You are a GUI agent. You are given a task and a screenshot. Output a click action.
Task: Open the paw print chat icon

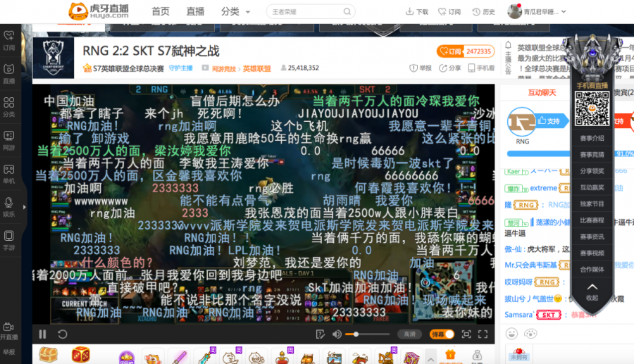tap(530, 334)
